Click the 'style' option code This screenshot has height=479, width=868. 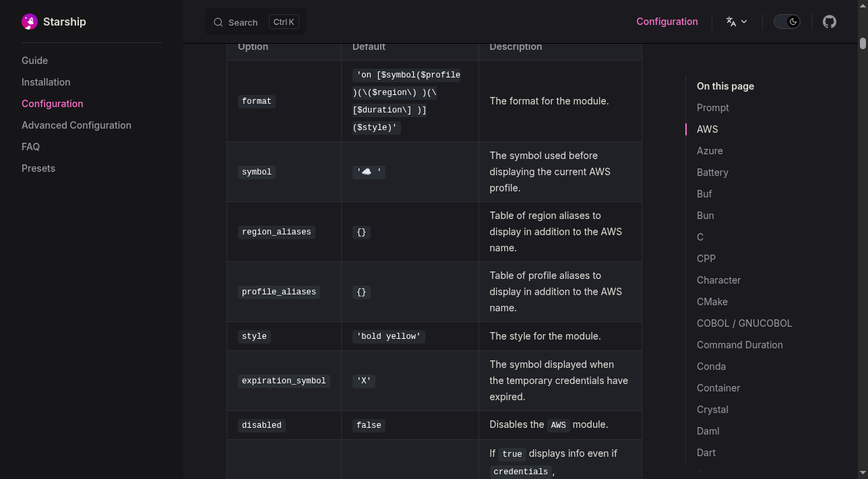coord(254,336)
